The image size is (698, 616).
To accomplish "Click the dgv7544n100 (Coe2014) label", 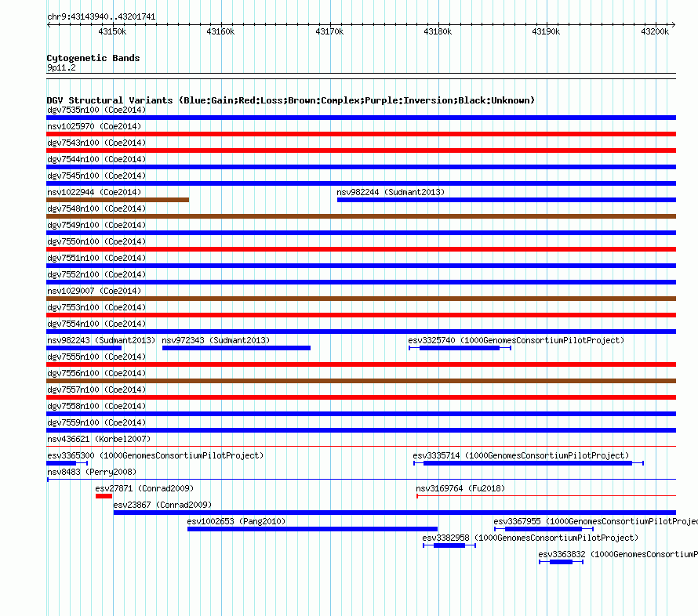I will coord(96,159).
